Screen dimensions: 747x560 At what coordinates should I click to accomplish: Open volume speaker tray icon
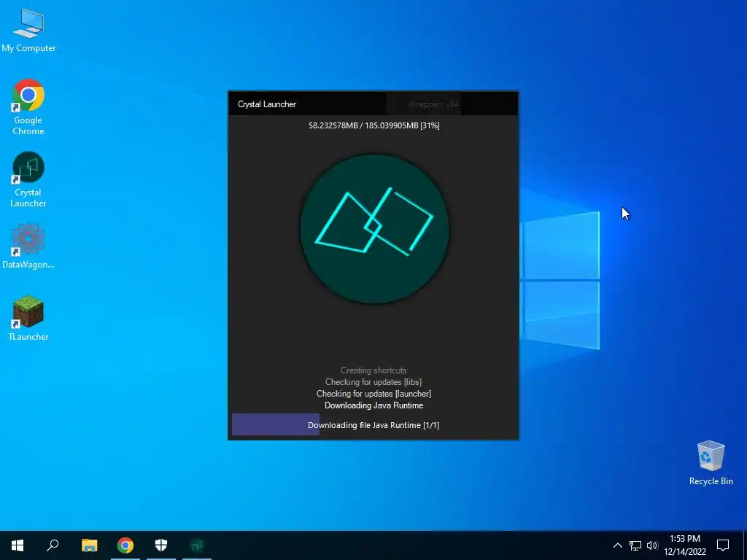pos(652,545)
